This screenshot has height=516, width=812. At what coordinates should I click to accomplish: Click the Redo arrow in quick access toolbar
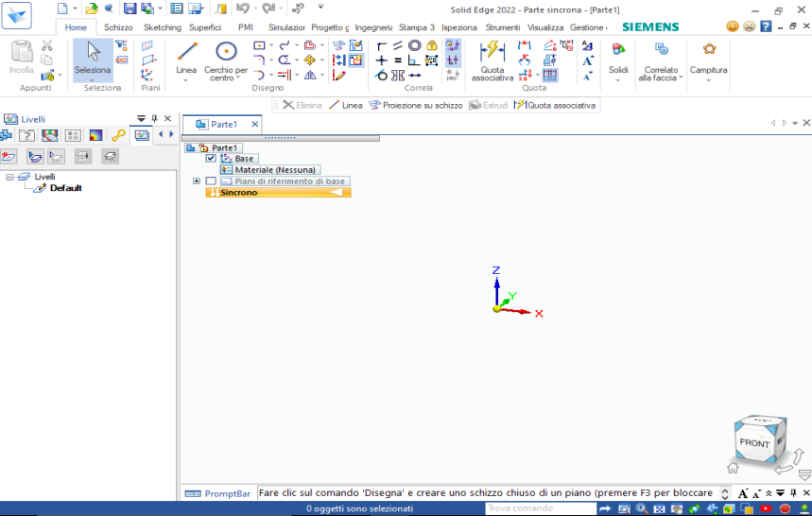coord(268,9)
